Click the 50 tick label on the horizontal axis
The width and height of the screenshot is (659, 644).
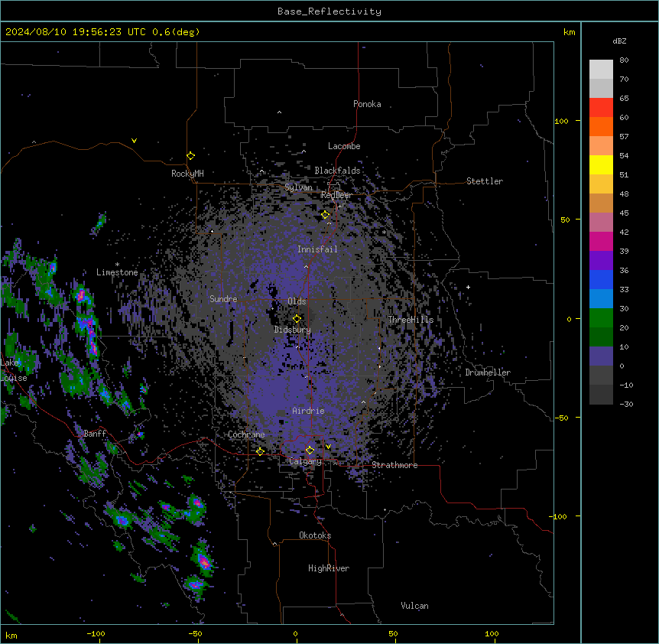394,633
